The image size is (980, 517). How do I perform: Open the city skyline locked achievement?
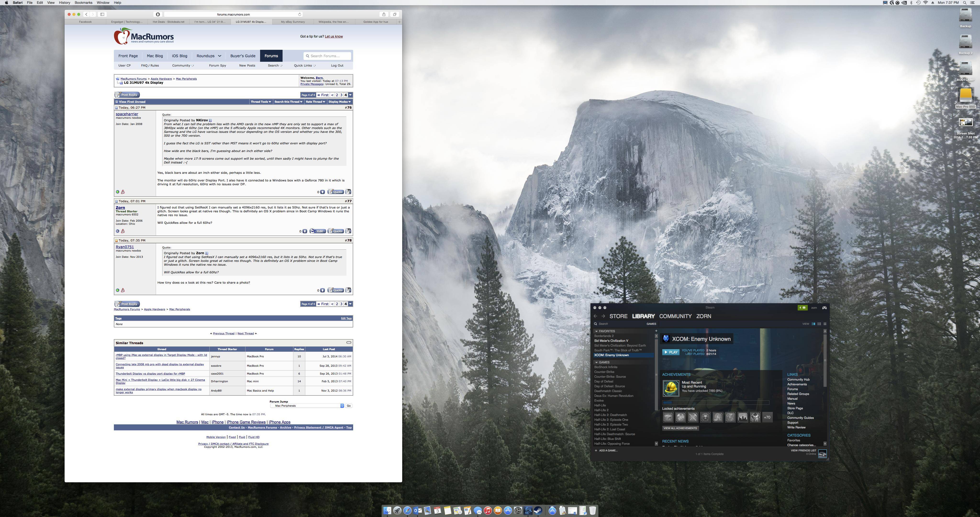tap(743, 417)
